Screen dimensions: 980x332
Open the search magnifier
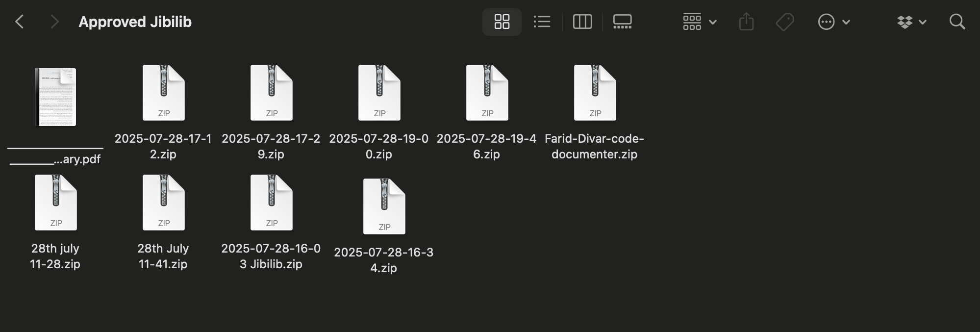pyautogui.click(x=957, y=22)
